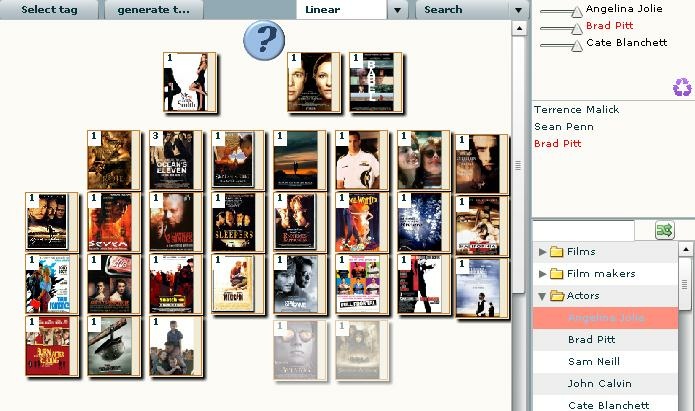Select Sam Neill in the Actors tree
This screenshot has width=695, height=411.
click(605, 362)
